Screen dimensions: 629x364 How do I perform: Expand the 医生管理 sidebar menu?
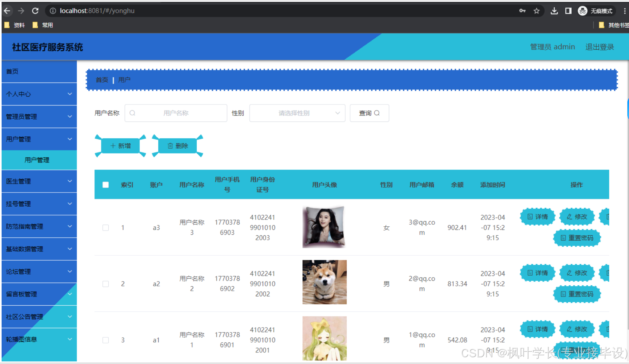[x=39, y=181]
